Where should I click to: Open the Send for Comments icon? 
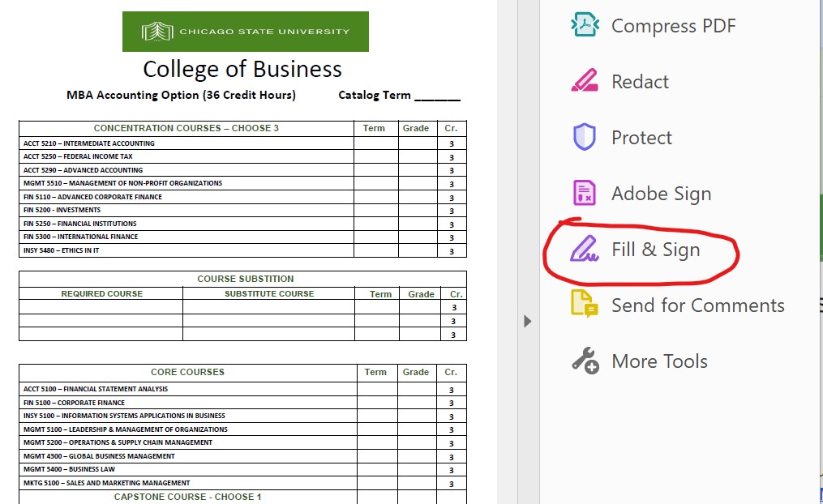tap(585, 305)
